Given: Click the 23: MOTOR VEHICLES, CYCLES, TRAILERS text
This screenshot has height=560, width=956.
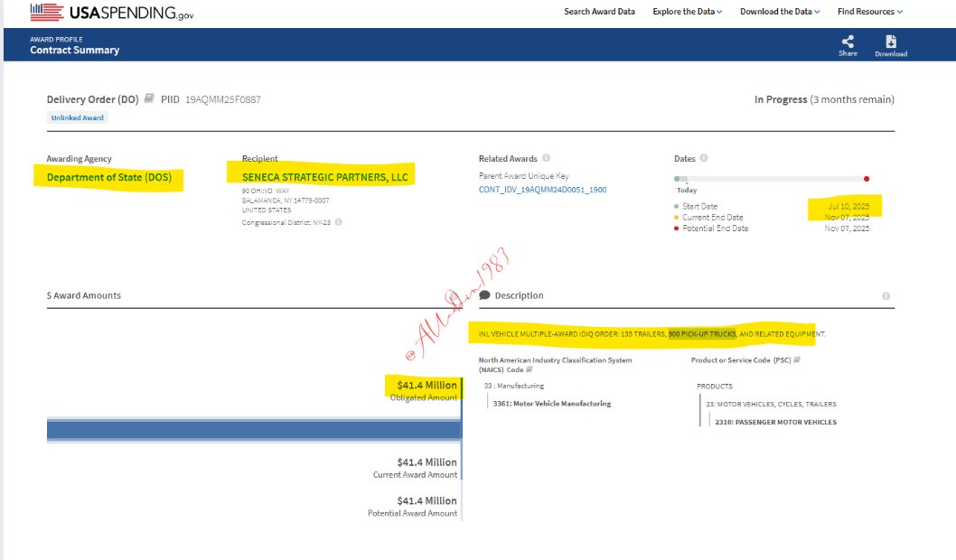Looking at the screenshot, I should (772, 404).
